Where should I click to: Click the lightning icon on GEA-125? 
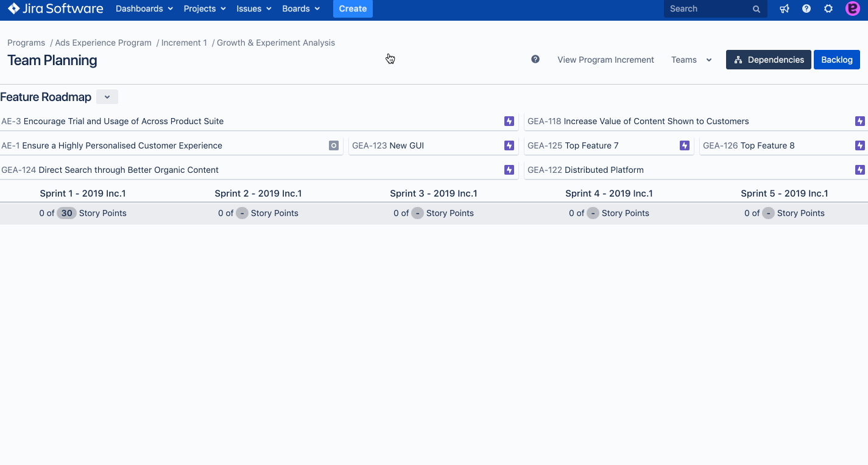tap(685, 145)
